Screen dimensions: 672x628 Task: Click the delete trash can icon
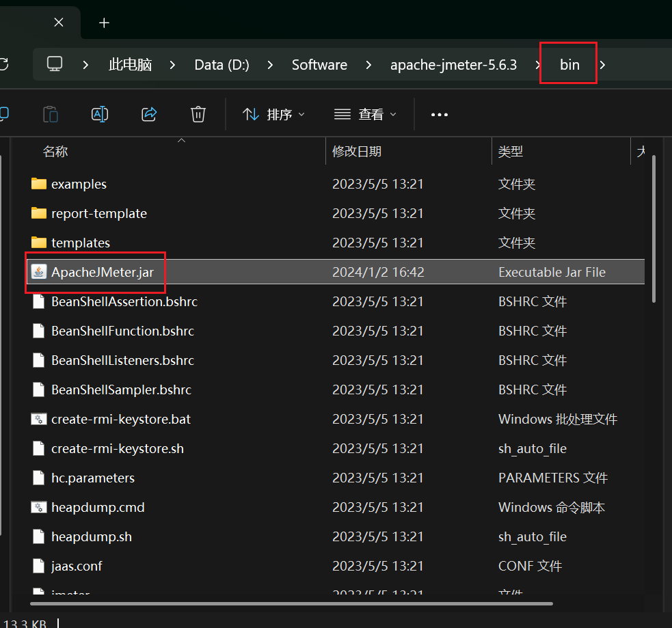tap(198, 114)
